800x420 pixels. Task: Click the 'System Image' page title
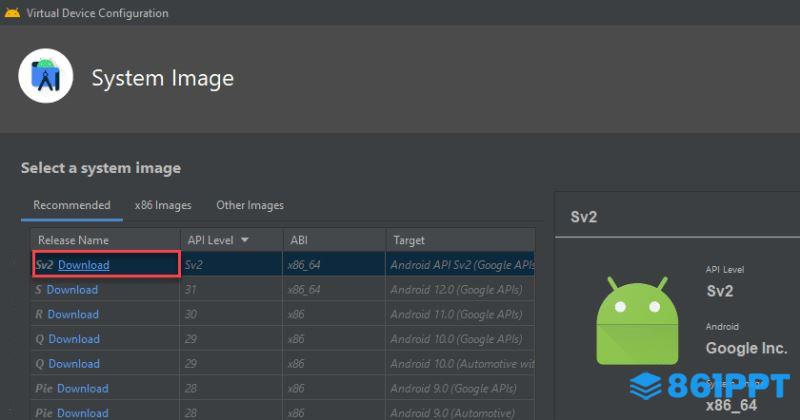click(163, 78)
